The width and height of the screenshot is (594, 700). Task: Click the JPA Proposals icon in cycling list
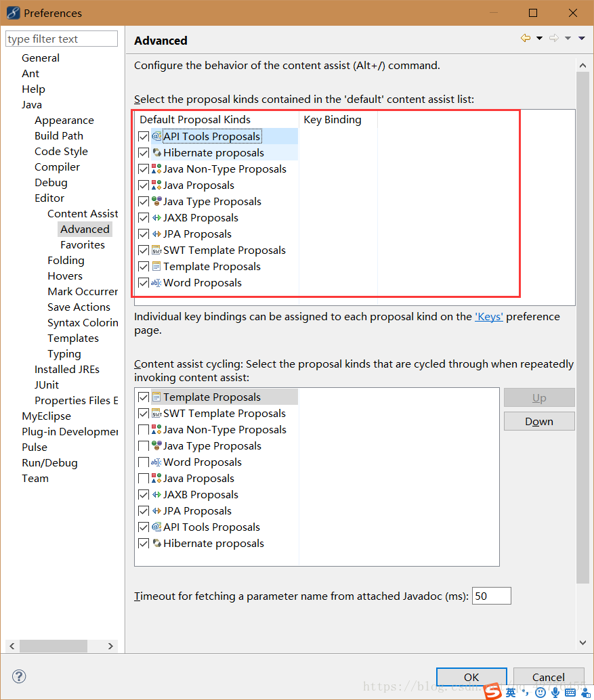pos(156,510)
